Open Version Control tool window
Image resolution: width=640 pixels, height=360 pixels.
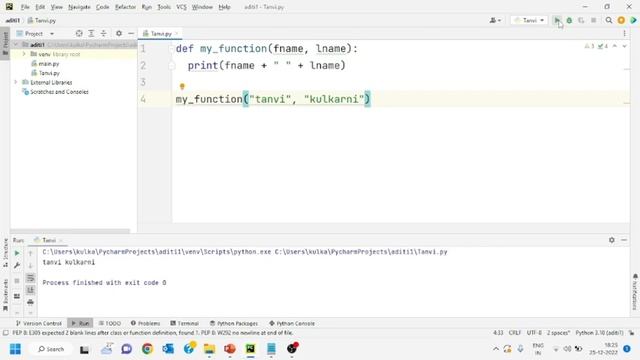click(x=38, y=323)
